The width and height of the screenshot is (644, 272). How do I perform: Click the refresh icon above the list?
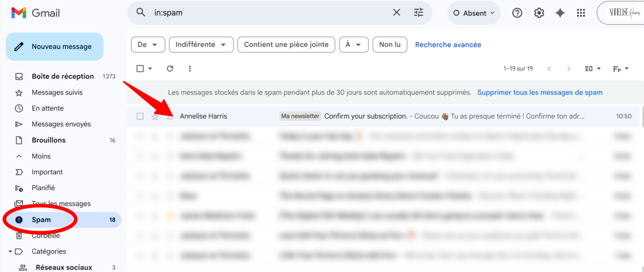[170, 69]
